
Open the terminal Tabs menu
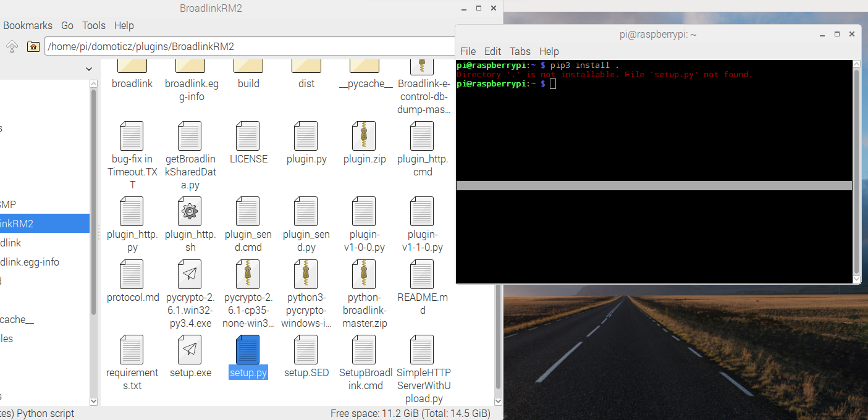(520, 51)
